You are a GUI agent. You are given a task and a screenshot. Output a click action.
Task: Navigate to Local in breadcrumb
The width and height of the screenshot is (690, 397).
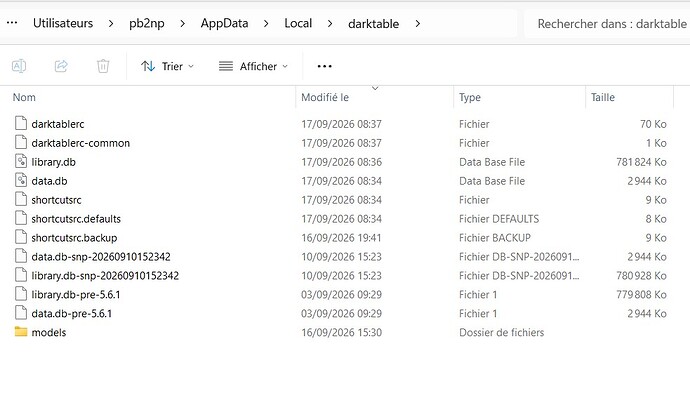point(298,23)
